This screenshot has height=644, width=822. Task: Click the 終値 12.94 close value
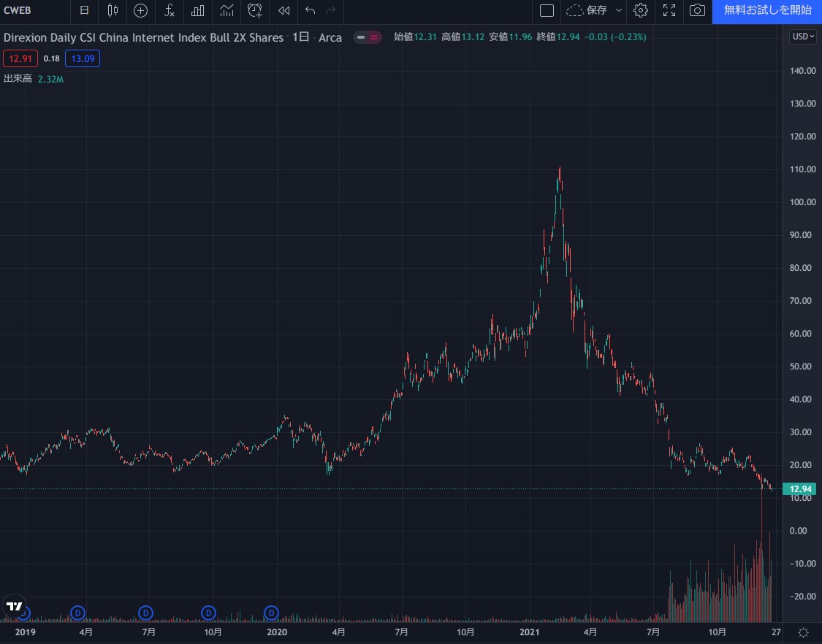click(558, 37)
